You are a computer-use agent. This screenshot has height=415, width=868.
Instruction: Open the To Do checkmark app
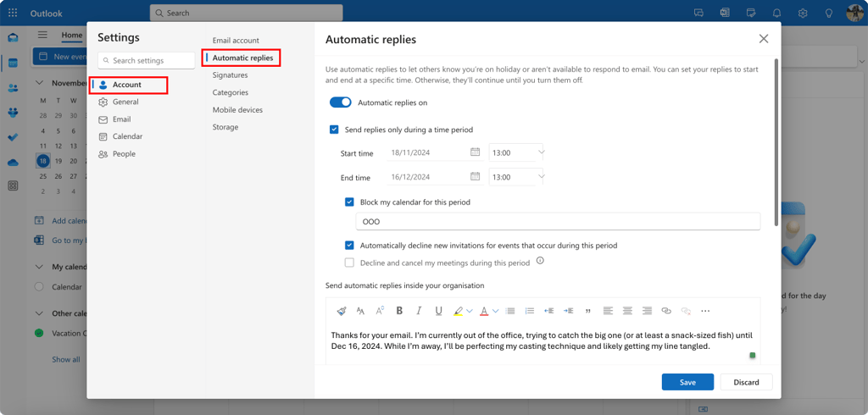click(13, 137)
